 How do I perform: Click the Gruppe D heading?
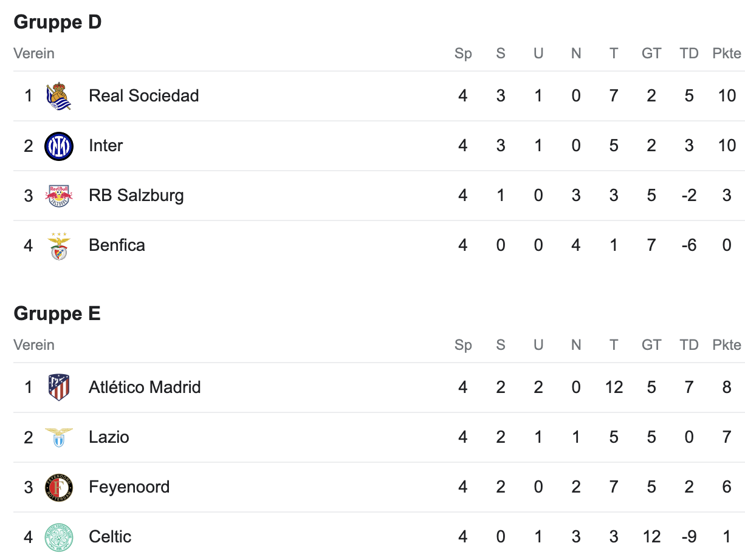tap(57, 22)
